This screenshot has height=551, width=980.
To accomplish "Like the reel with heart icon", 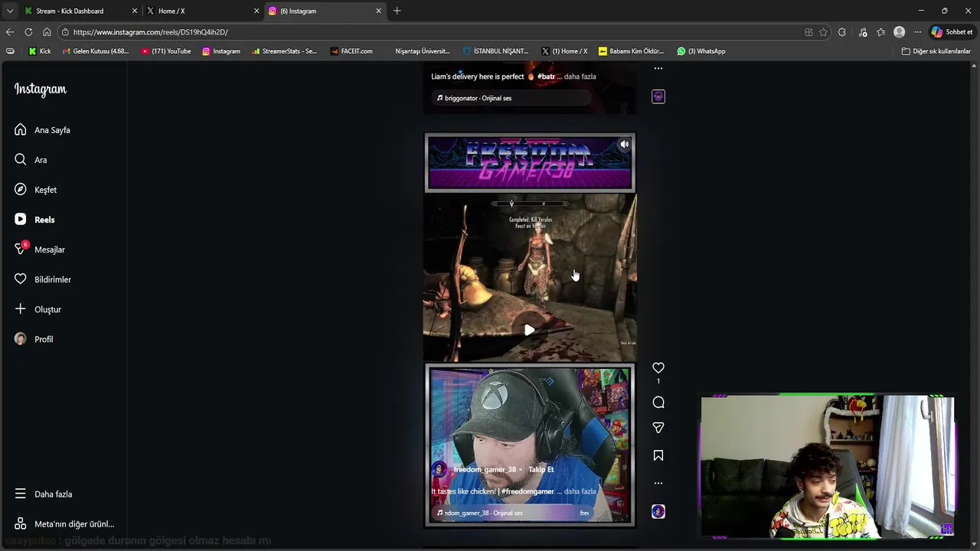I will (x=658, y=368).
